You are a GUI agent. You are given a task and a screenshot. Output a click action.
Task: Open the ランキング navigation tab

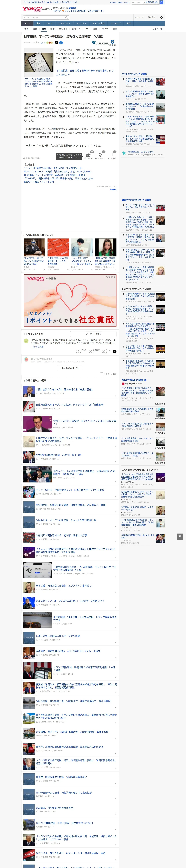click(x=115, y=23)
